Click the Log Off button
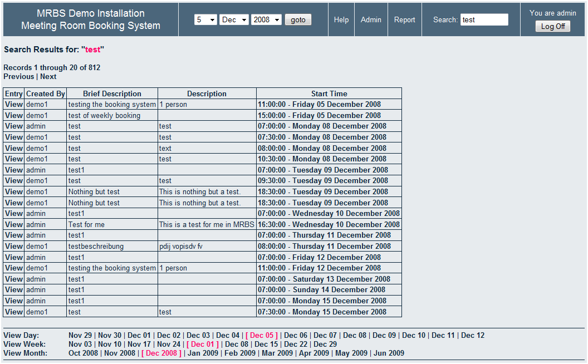 point(552,26)
